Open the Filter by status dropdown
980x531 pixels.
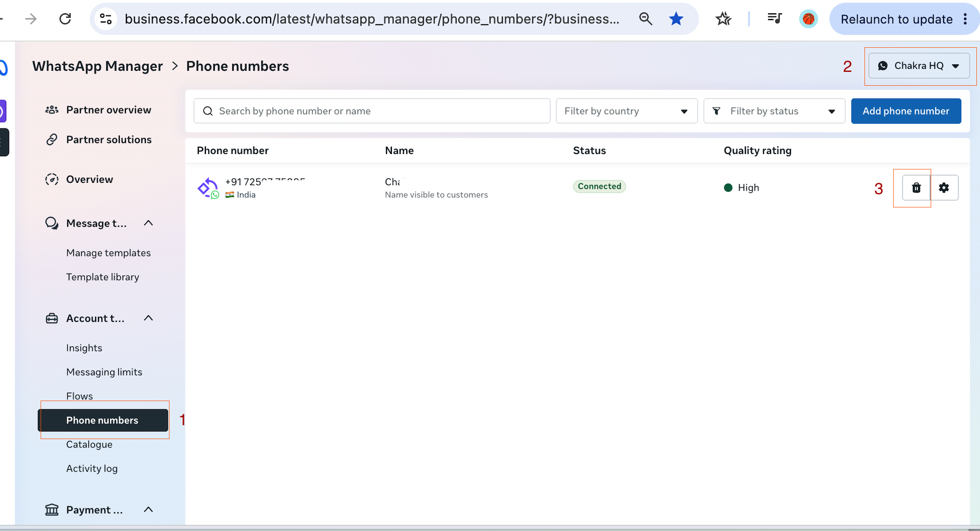tap(774, 111)
